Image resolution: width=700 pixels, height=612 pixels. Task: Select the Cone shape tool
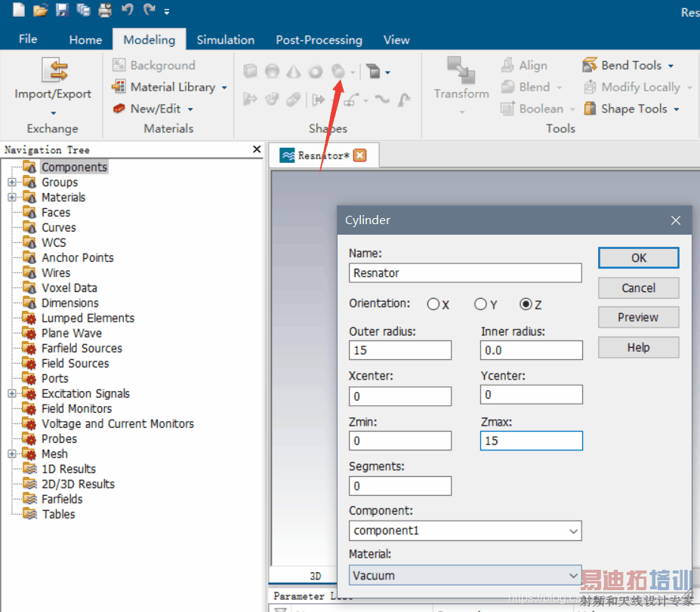click(293, 71)
